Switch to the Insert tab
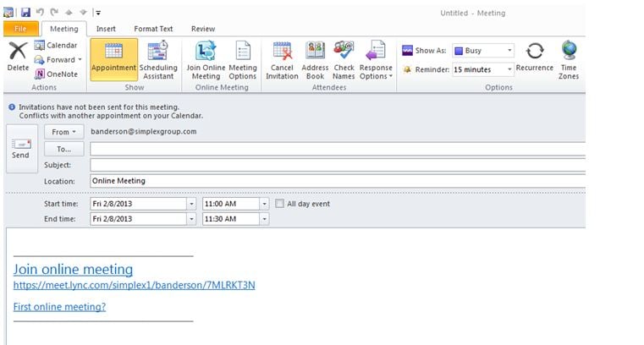644x345 pixels. [106, 29]
